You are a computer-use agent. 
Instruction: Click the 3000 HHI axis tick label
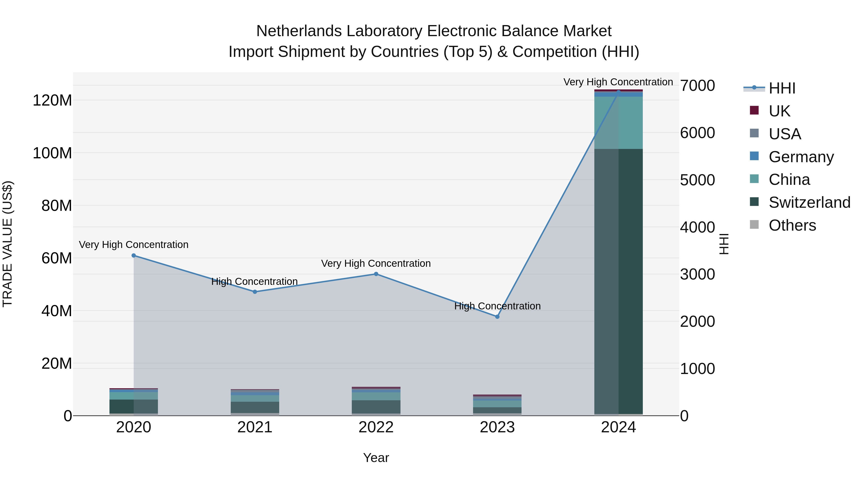[697, 274]
